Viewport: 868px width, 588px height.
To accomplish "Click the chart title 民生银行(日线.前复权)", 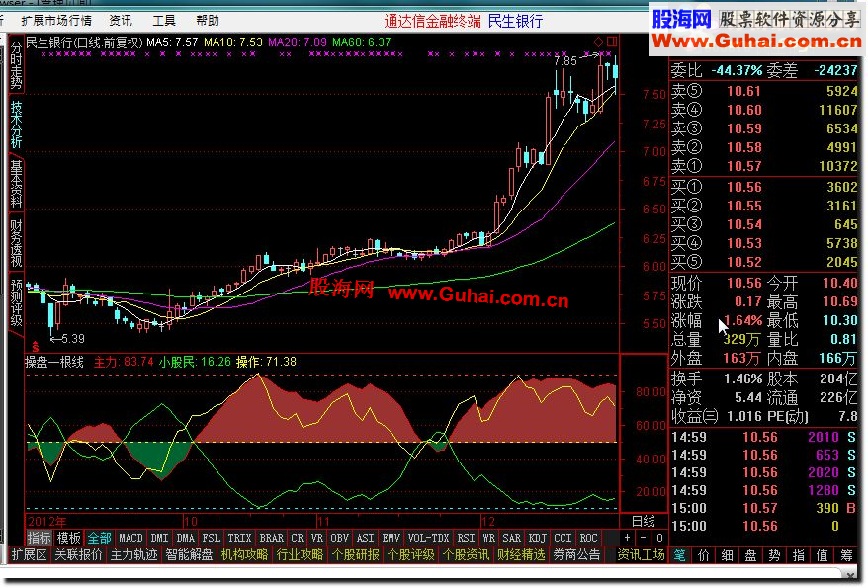I will coord(85,42).
